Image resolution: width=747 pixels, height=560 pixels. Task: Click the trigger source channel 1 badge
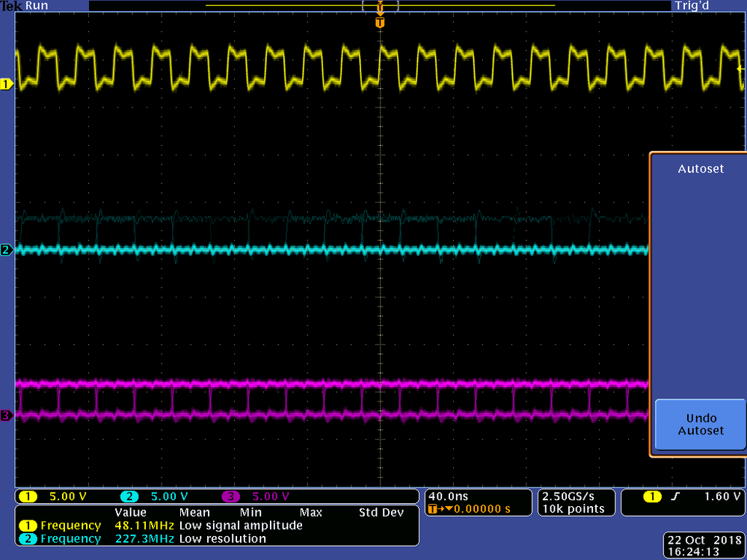point(652,496)
